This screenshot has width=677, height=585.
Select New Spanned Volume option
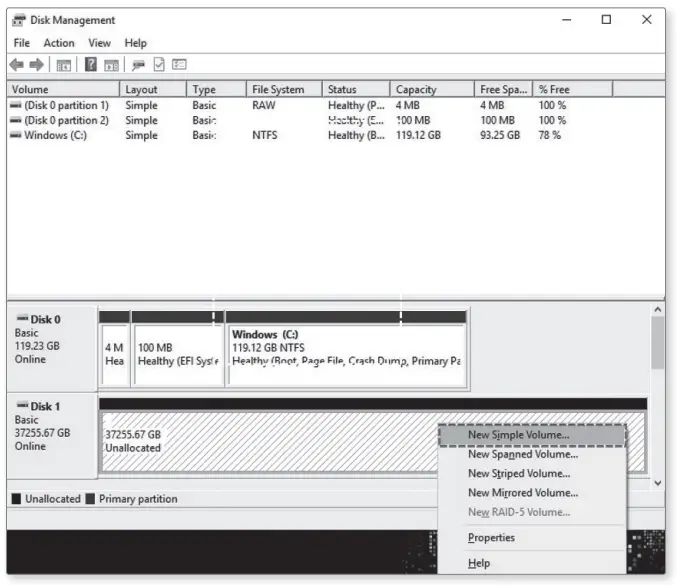coord(522,454)
